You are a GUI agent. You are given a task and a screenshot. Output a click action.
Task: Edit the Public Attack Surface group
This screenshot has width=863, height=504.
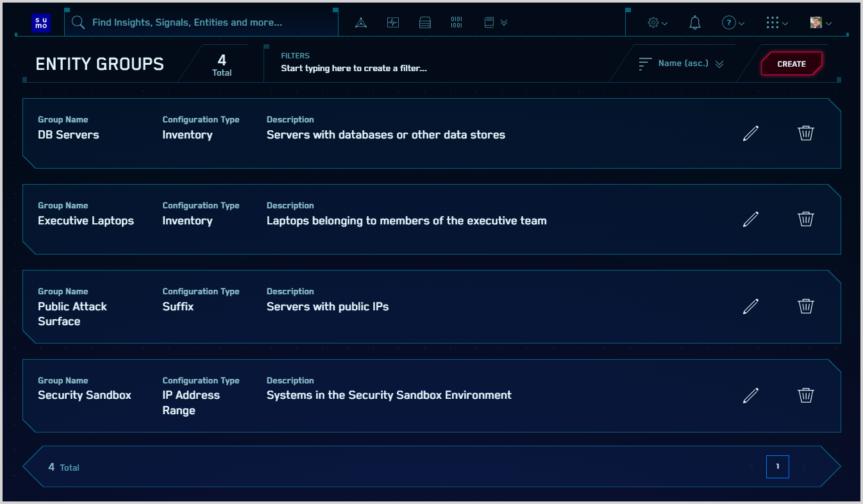point(750,307)
